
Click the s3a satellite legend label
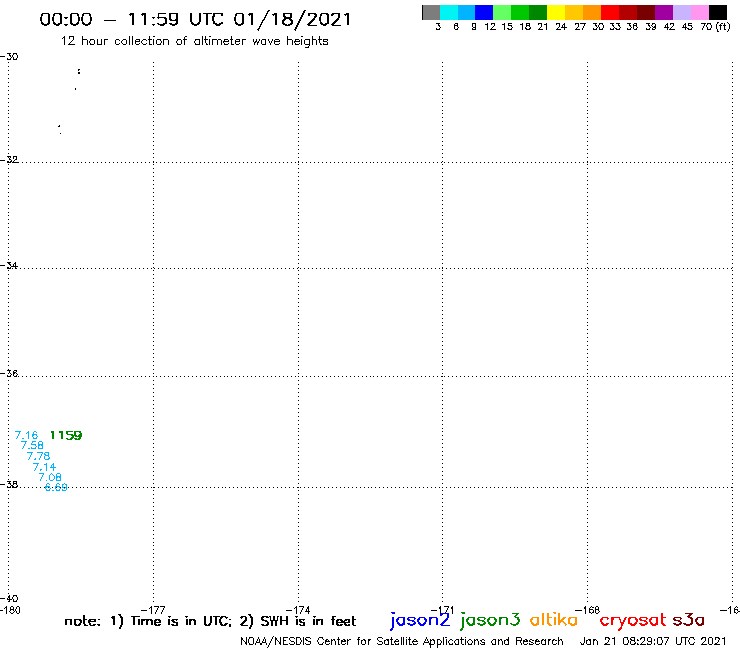pos(688,620)
